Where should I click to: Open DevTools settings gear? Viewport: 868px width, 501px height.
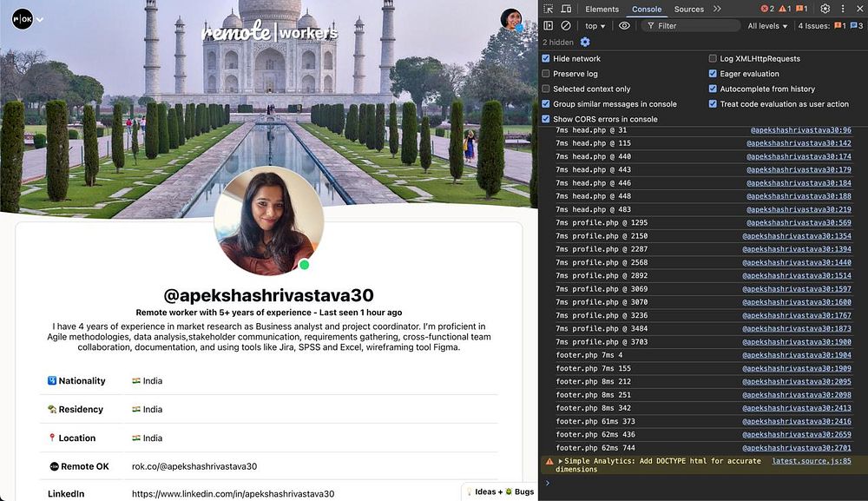825,9
